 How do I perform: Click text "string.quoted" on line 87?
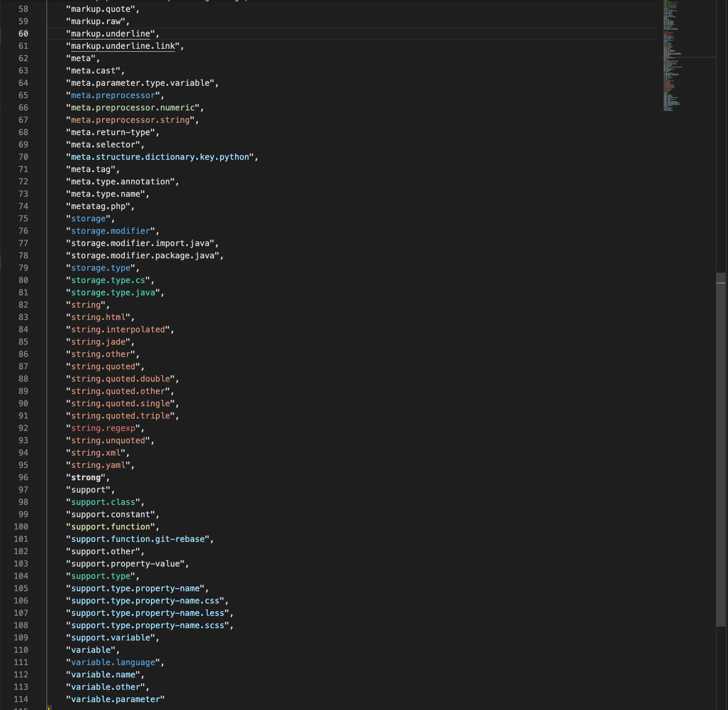pyautogui.click(x=104, y=366)
